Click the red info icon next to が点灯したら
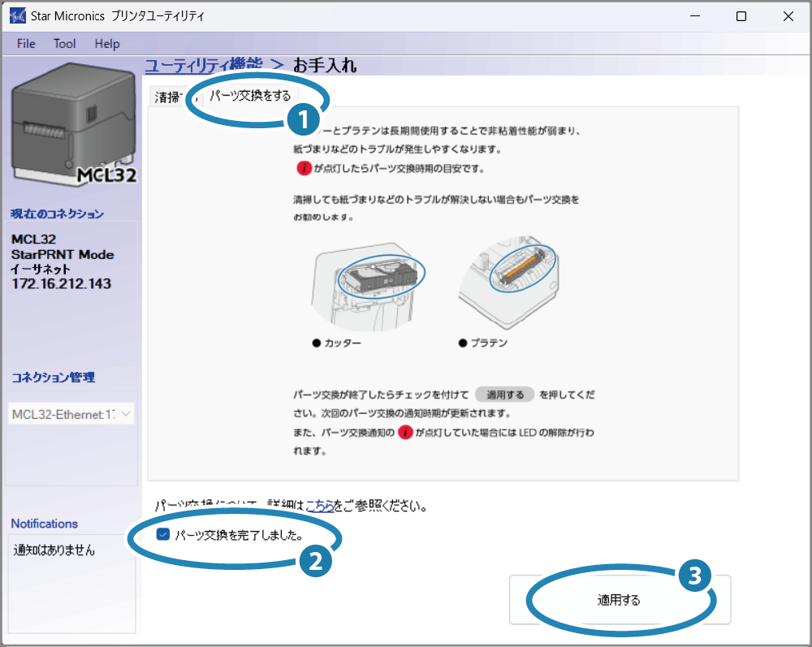 coord(304,168)
